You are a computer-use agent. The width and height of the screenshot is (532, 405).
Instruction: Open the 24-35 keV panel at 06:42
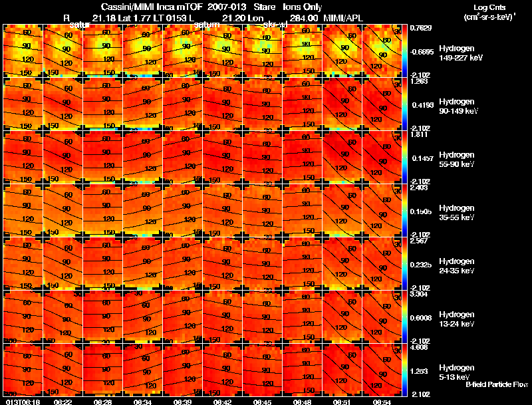[x=222, y=263]
